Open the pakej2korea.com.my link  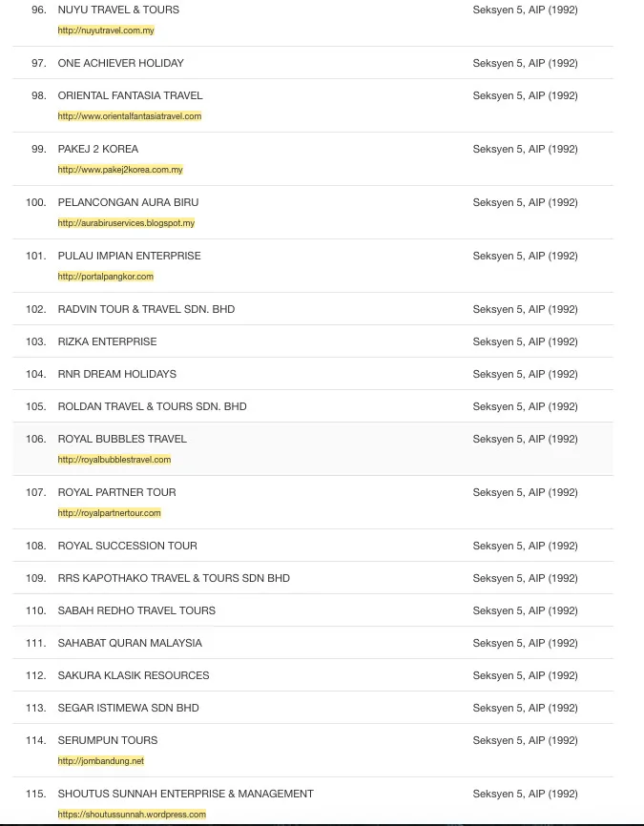point(120,170)
